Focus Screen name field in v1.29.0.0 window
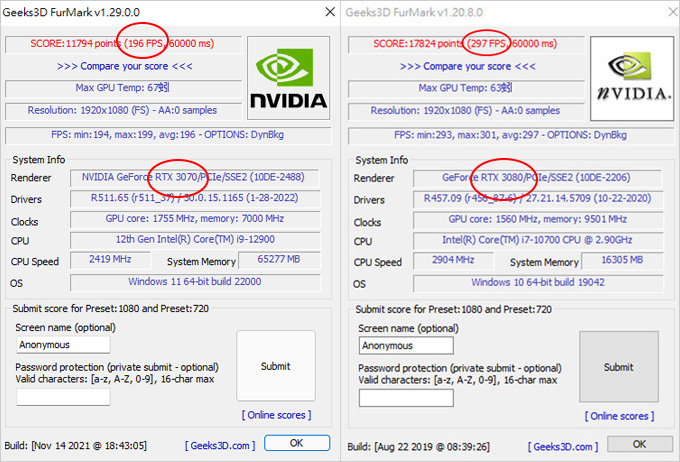The width and height of the screenshot is (680, 462). (x=63, y=345)
